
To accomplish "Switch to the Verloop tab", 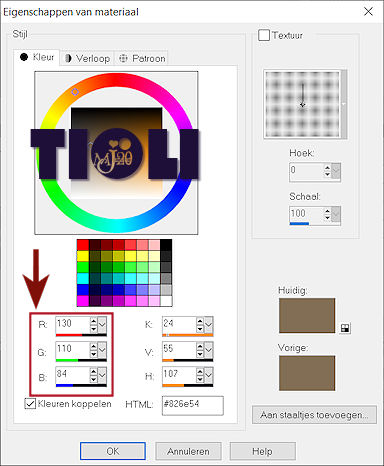I will click(x=87, y=58).
